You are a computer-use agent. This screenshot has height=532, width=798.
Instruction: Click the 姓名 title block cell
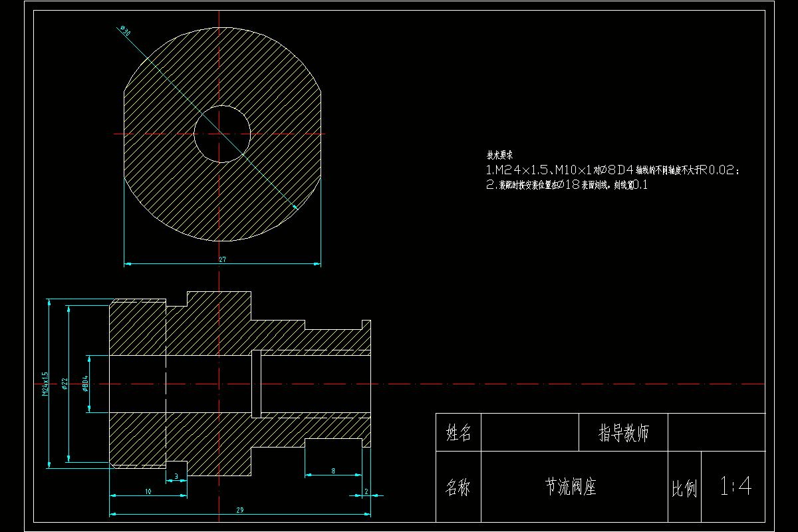(x=458, y=434)
